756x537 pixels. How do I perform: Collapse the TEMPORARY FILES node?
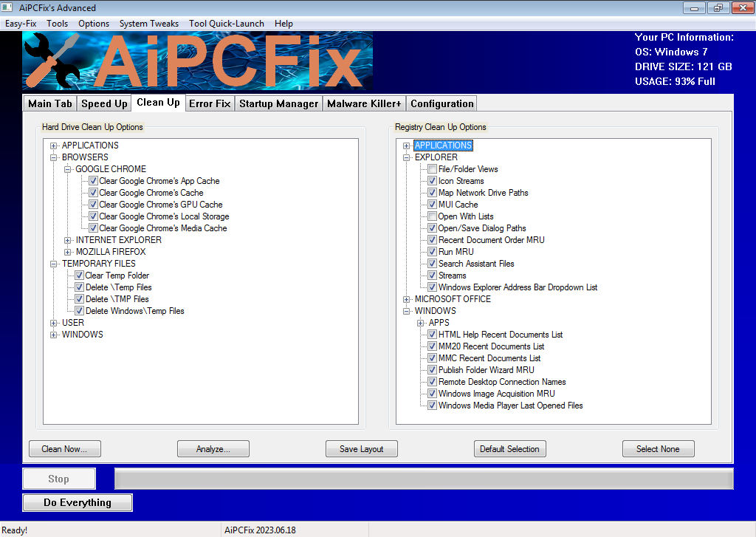tap(53, 264)
